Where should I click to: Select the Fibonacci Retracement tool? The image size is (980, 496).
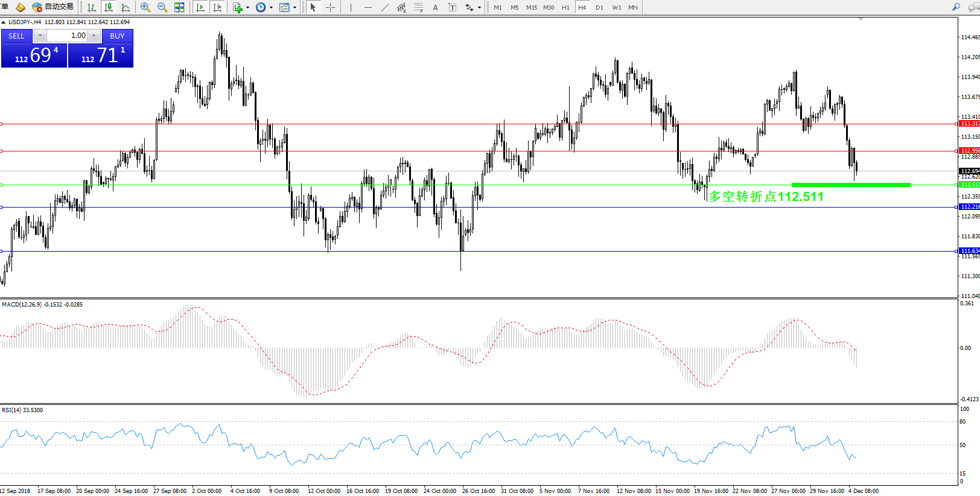coord(418,7)
